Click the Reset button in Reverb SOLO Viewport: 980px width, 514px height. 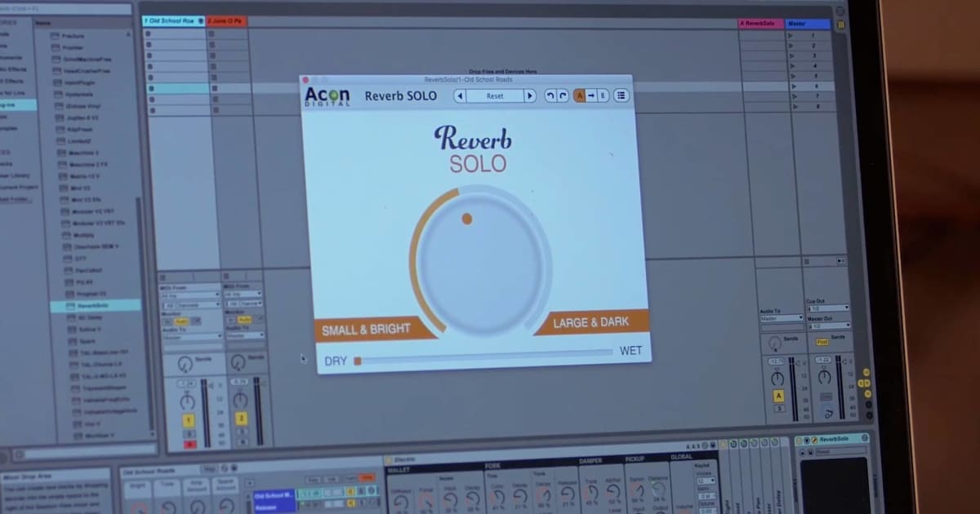(494, 95)
